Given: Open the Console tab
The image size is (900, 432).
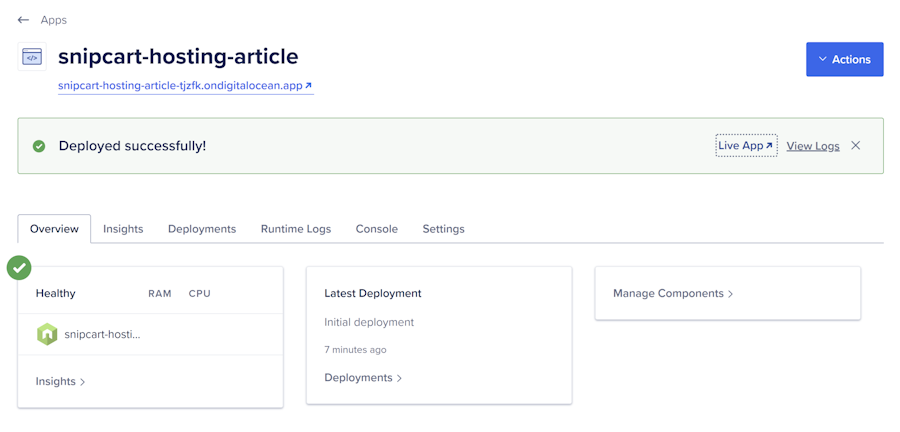Looking at the screenshot, I should click(377, 229).
